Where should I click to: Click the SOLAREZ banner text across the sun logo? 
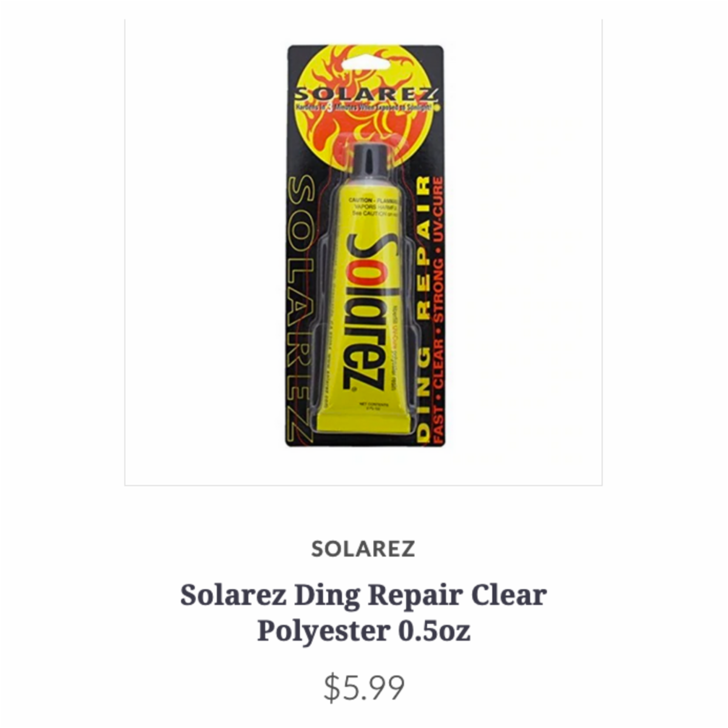point(366,96)
